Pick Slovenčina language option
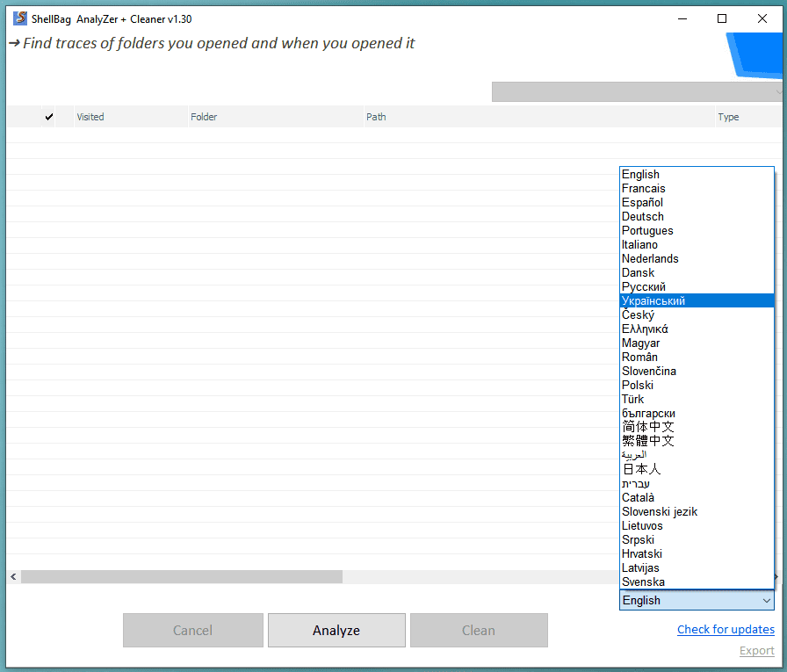Image resolution: width=787 pixels, height=672 pixels. point(697,371)
